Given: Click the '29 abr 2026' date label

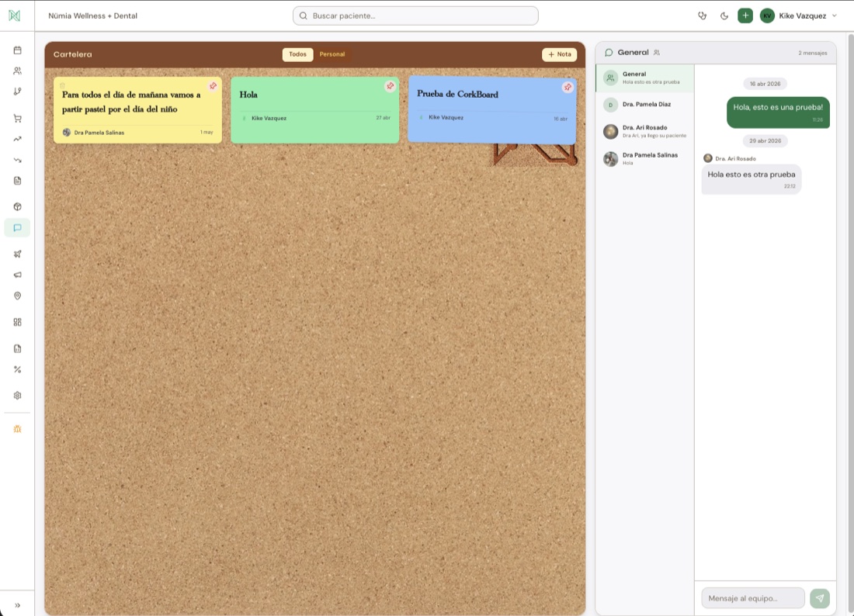Looking at the screenshot, I should point(765,141).
